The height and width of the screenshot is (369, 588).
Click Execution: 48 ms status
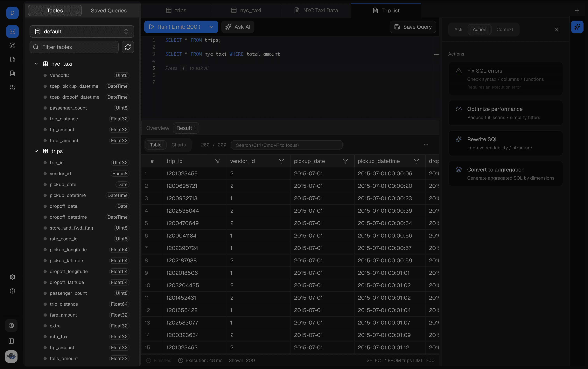tap(200, 360)
